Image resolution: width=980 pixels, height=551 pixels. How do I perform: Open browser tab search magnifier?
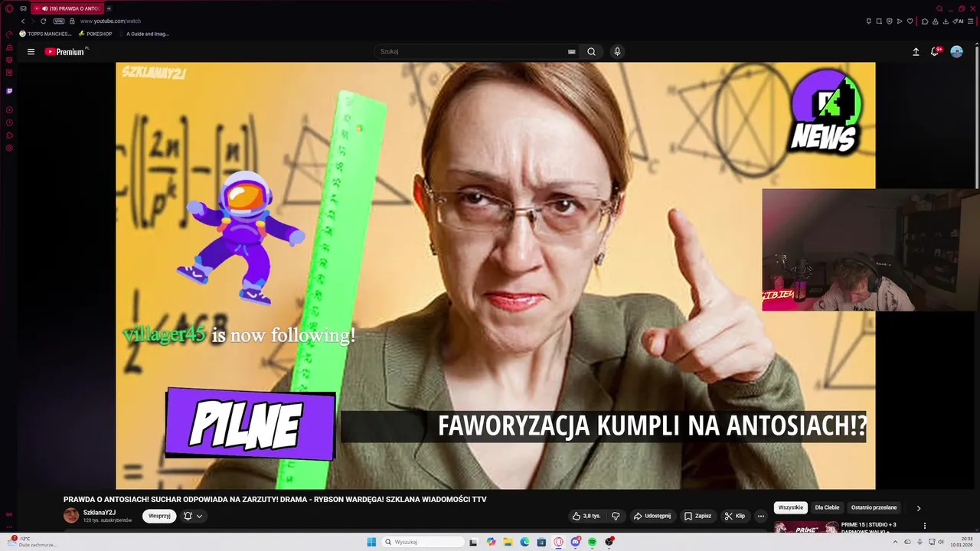[x=939, y=8]
